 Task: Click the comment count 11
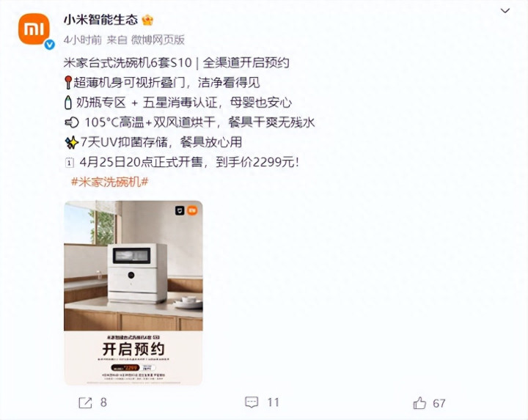[x=273, y=402]
